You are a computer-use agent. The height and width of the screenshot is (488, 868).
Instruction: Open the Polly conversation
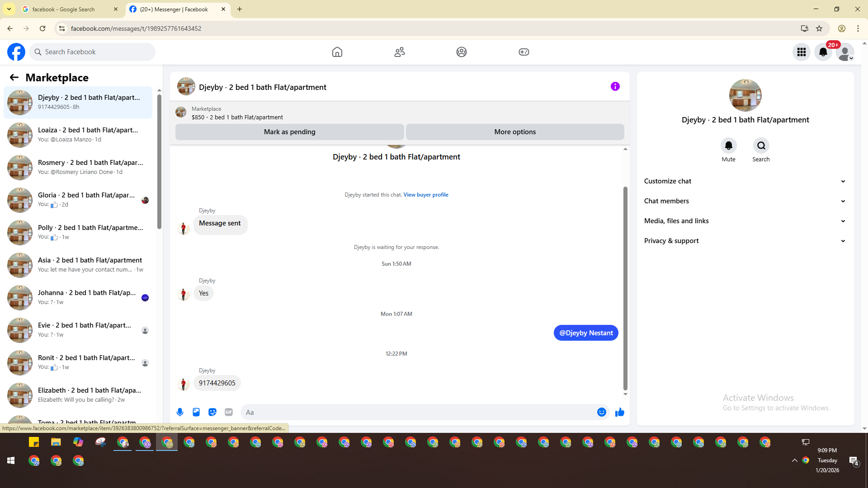(78, 233)
